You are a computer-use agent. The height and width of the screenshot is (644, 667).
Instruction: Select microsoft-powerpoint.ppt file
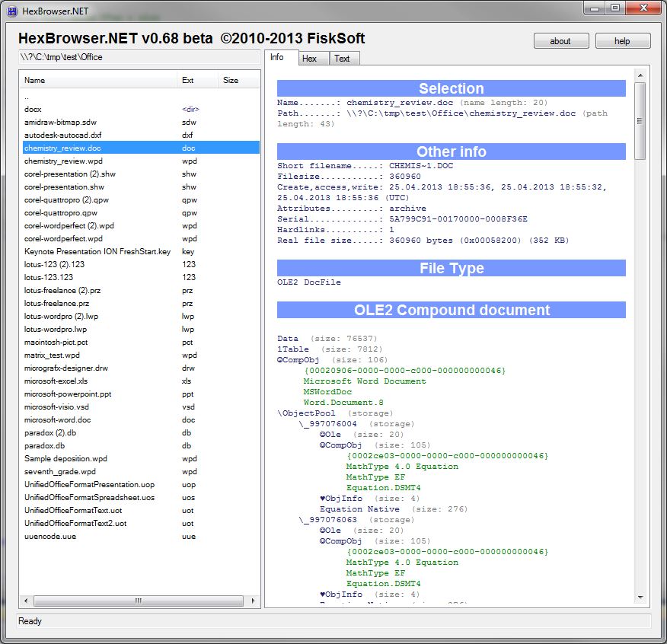141,394
